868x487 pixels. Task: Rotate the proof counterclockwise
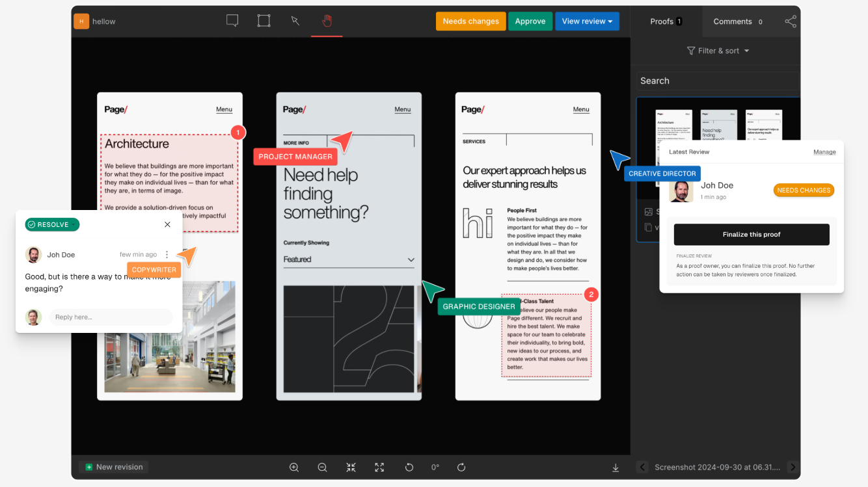(409, 467)
